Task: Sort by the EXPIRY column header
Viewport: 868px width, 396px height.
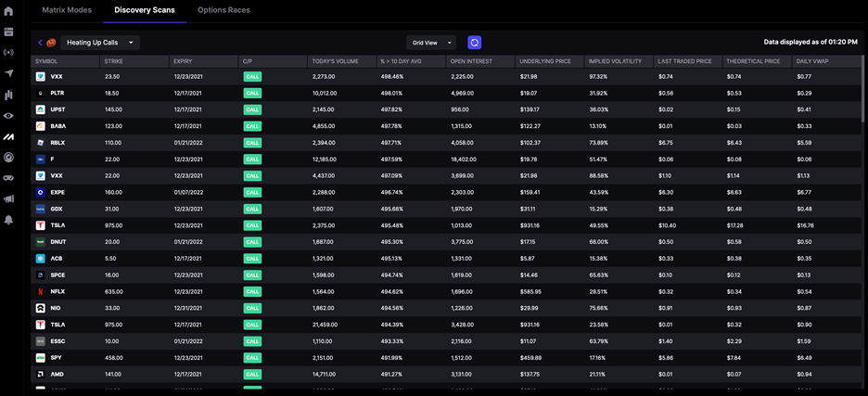Action: [x=183, y=61]
